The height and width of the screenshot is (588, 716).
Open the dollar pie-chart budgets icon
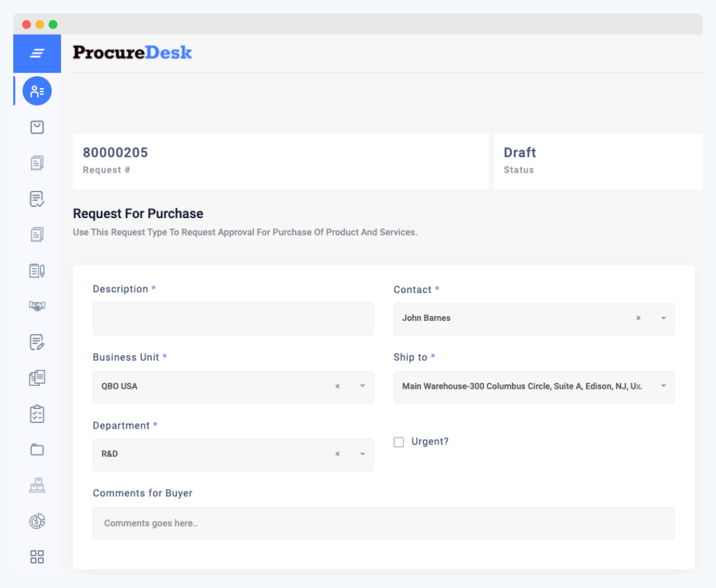pos(36,521)
